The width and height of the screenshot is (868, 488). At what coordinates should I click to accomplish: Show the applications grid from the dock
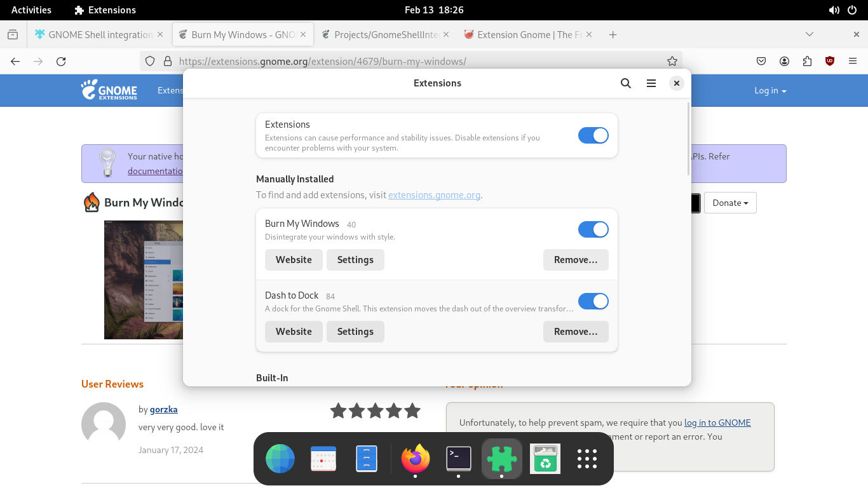[587, 458]
